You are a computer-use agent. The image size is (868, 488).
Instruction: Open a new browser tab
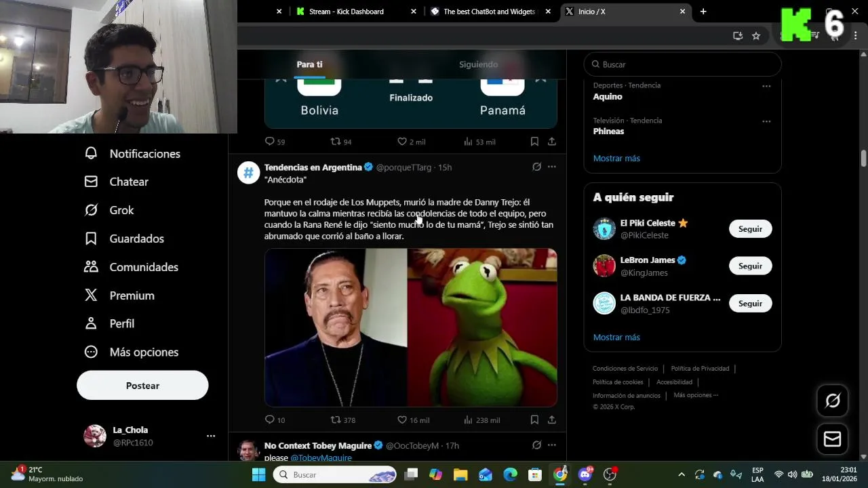pos(703,12)
